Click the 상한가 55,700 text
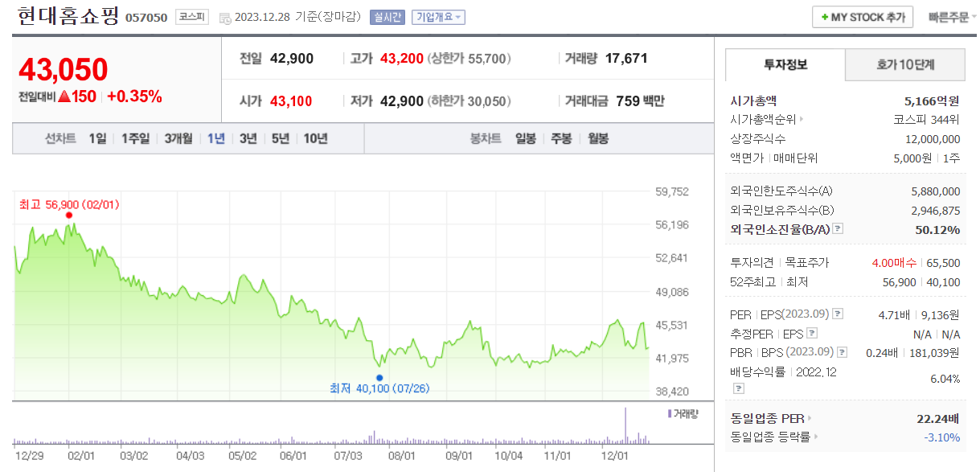The image size is (980, 472). pyautogui.click(x=469, y=58)
